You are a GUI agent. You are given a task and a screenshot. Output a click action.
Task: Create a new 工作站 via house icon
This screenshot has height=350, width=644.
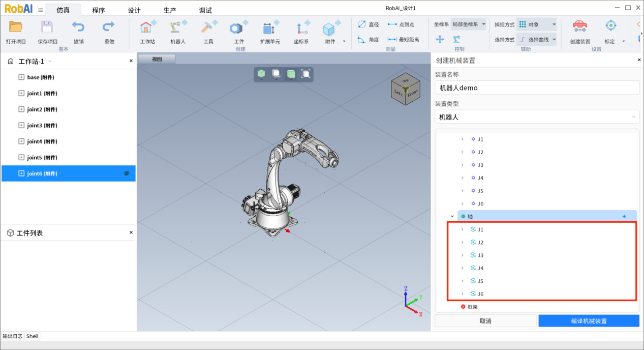coord(148,27)
